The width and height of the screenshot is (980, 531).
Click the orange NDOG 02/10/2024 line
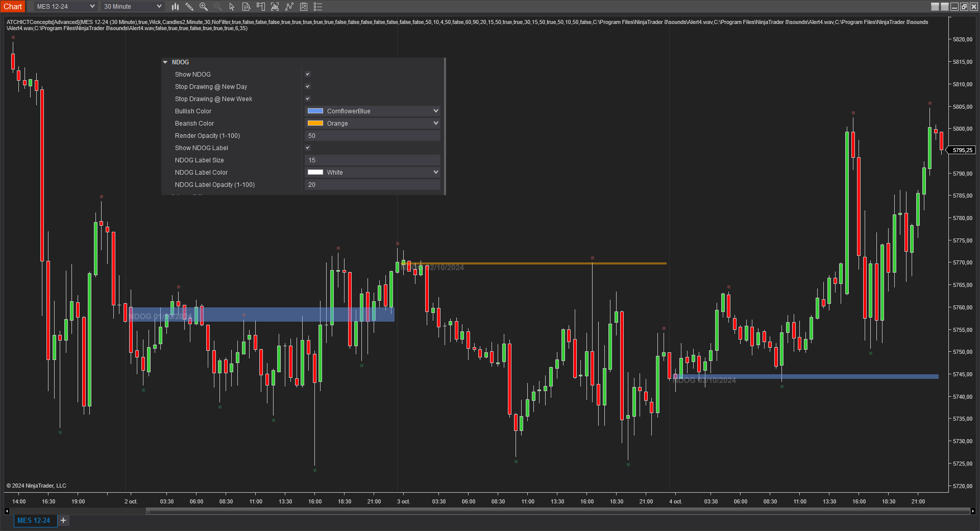click(x=533, y=263)
